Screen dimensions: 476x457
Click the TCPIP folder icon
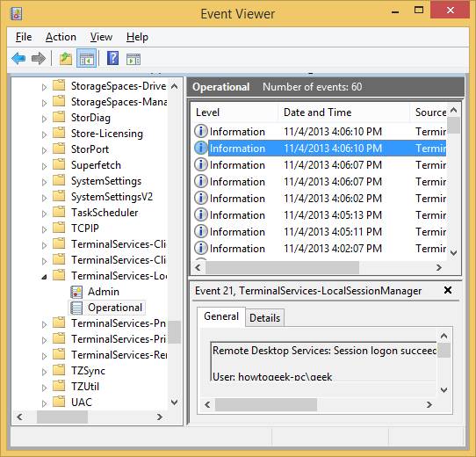[59, 228]
